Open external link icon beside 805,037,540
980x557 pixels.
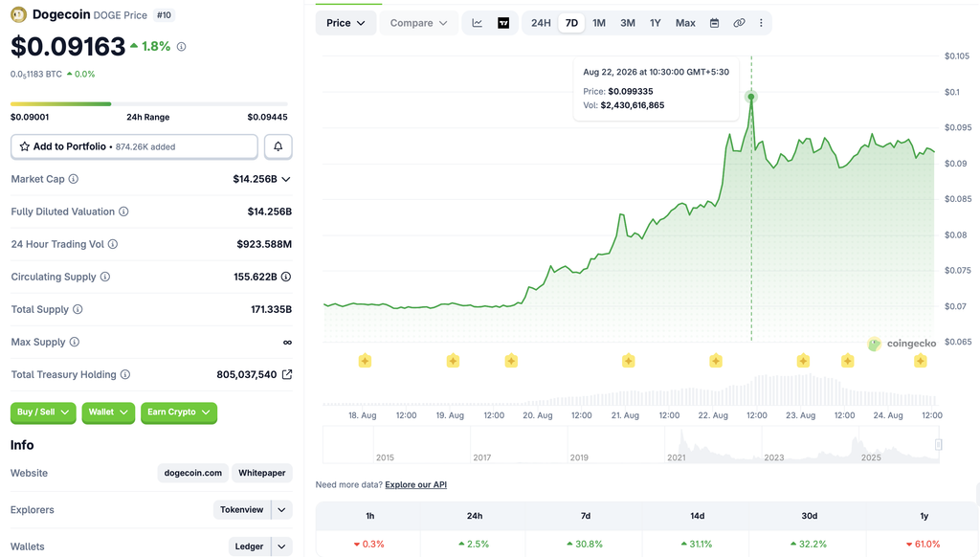[287, 374]
